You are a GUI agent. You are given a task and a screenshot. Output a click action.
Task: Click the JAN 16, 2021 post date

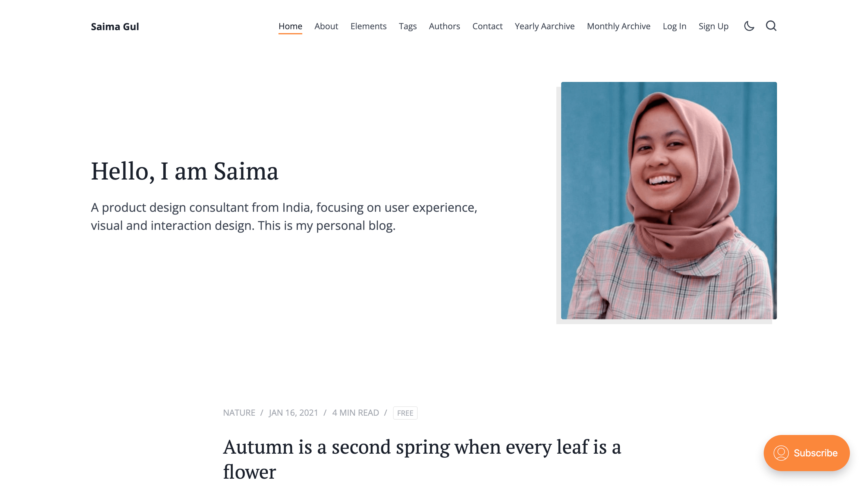click(x=293, y=413)
